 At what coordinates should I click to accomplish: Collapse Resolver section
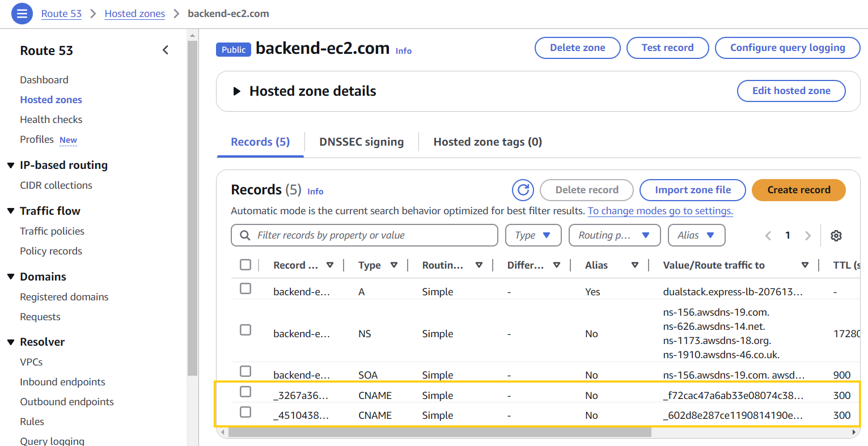tap(10, 342)
